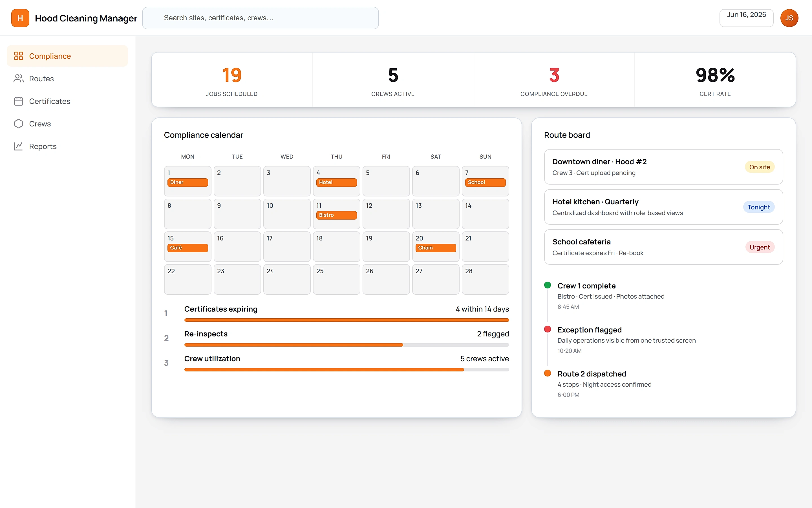Select the Chain event on day 20

pyautogui.click(x=436, y=248)
